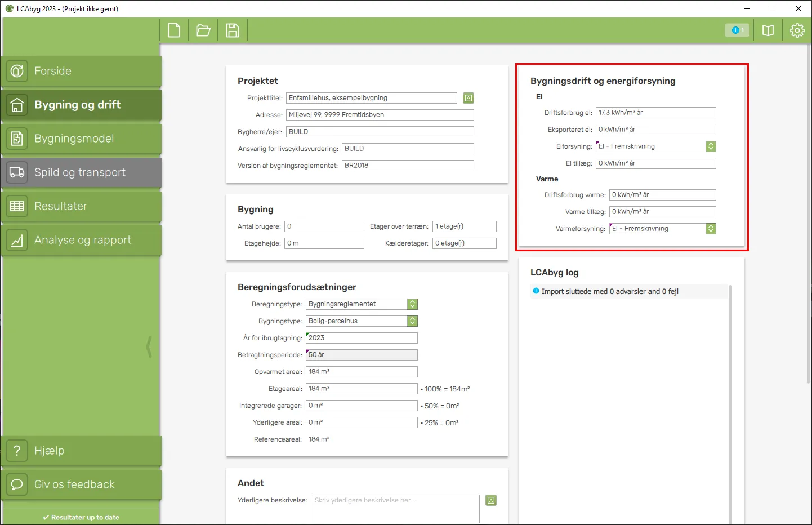Click the Bygherre/ejer field
812x525 pixels.
380,132
